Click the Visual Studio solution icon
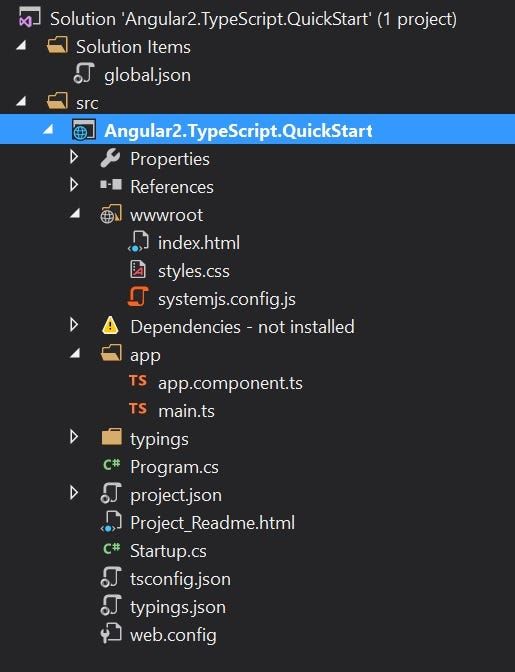 29,18
